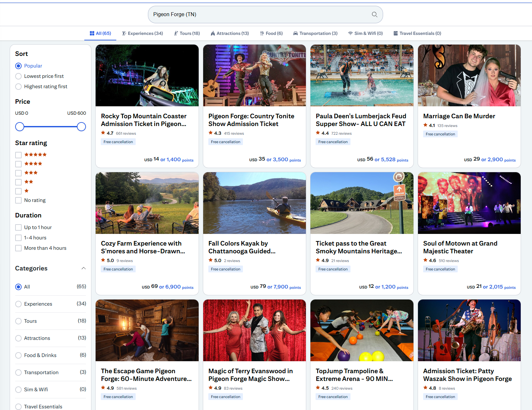Click USD 12 or 1,200 points price
The height and width of the screenshot is (410, 532).
(384, 287)
